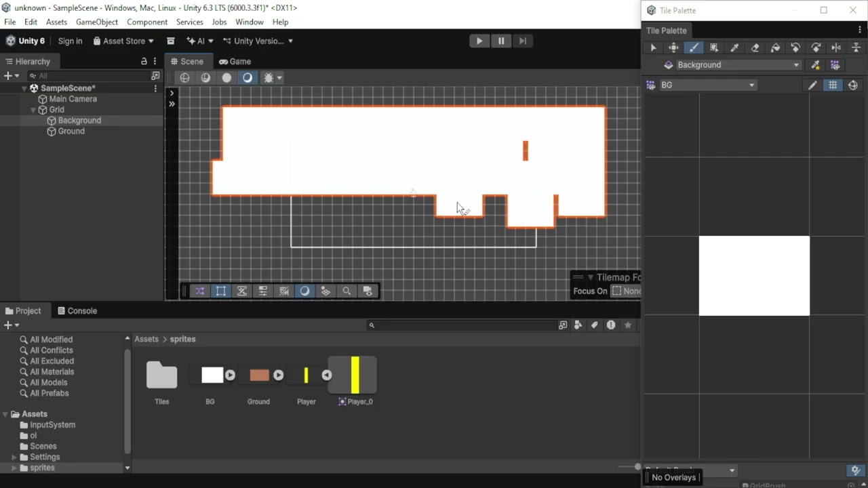Click the rotate clockwise tool icon

click(x=816, y=47)
